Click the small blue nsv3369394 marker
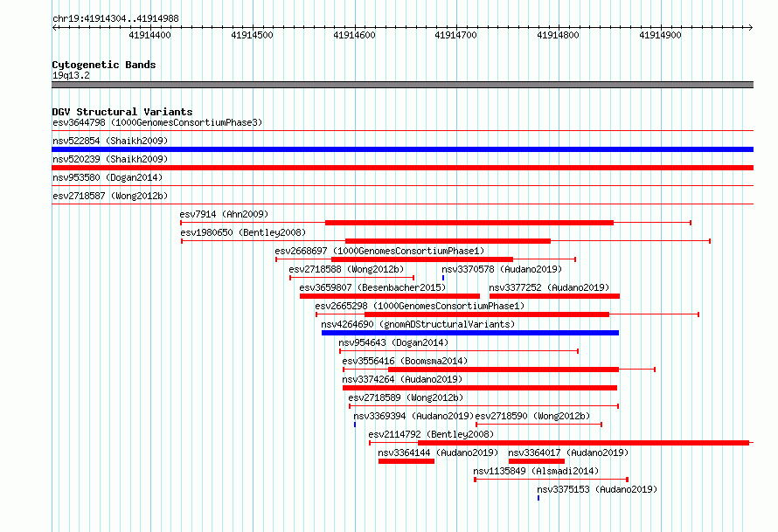 (x=355, y=425)
